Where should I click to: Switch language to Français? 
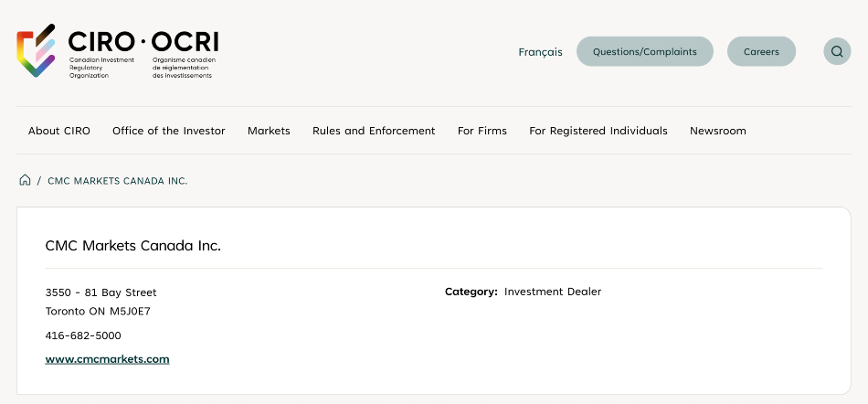tap(540, 52)
